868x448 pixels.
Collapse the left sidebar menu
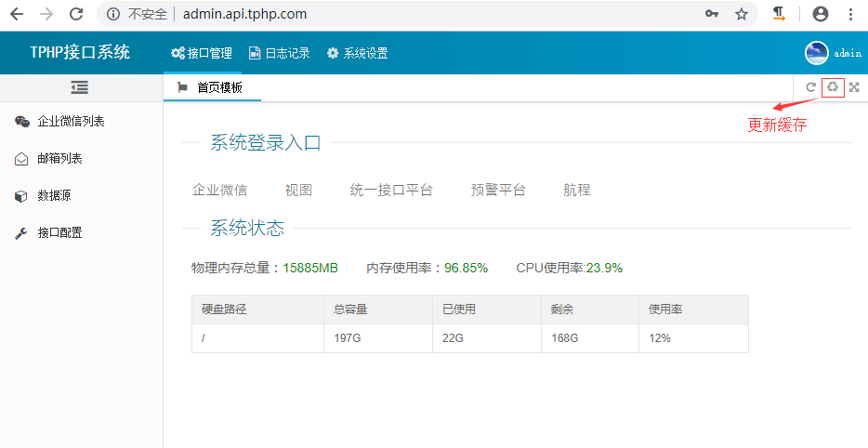(80, 87)
